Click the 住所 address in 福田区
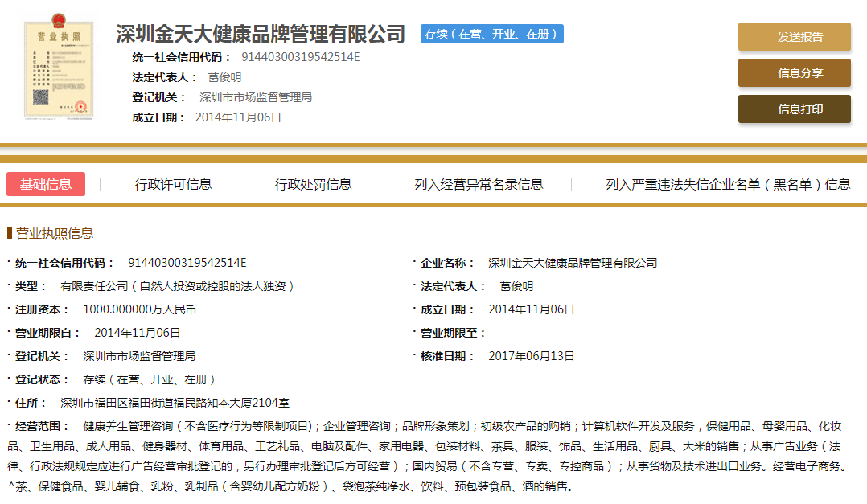 pos(175,403)
